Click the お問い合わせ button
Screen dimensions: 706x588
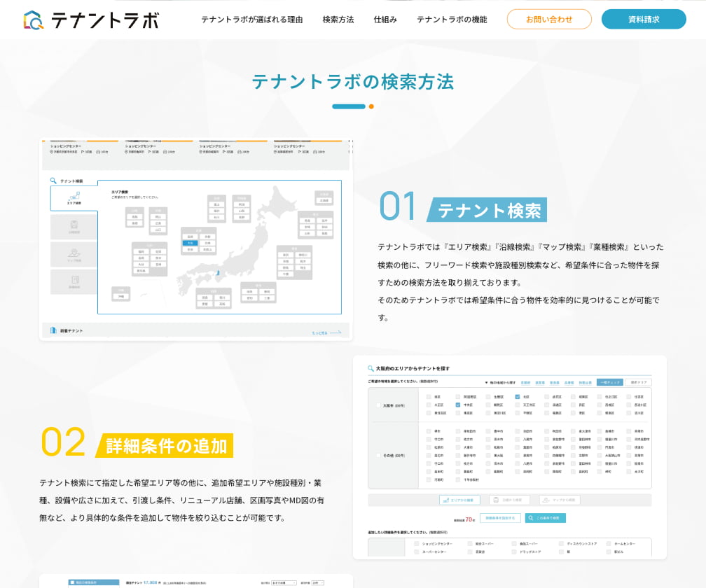[x=548, y=20]
